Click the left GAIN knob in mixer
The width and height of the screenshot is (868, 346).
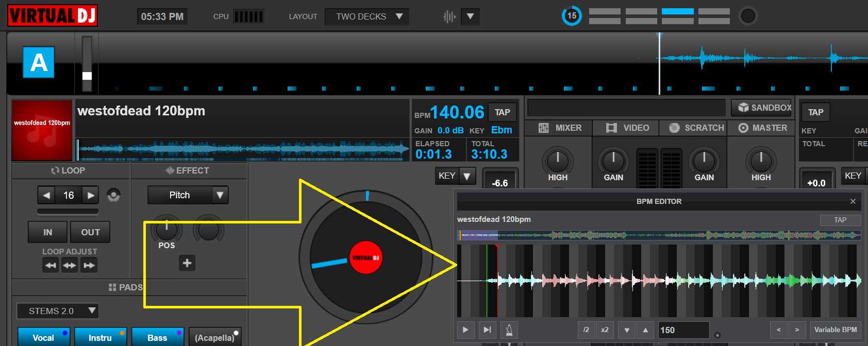pyautogui.click(x=613, y=161)
